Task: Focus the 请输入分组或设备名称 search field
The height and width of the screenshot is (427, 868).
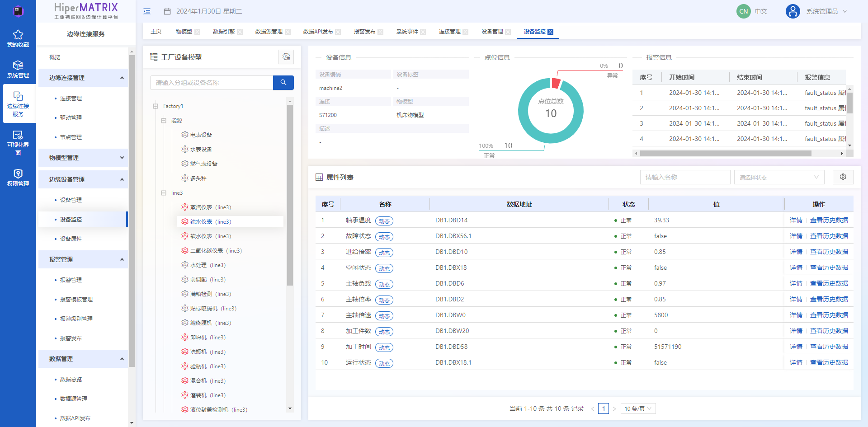Action: 212,83
